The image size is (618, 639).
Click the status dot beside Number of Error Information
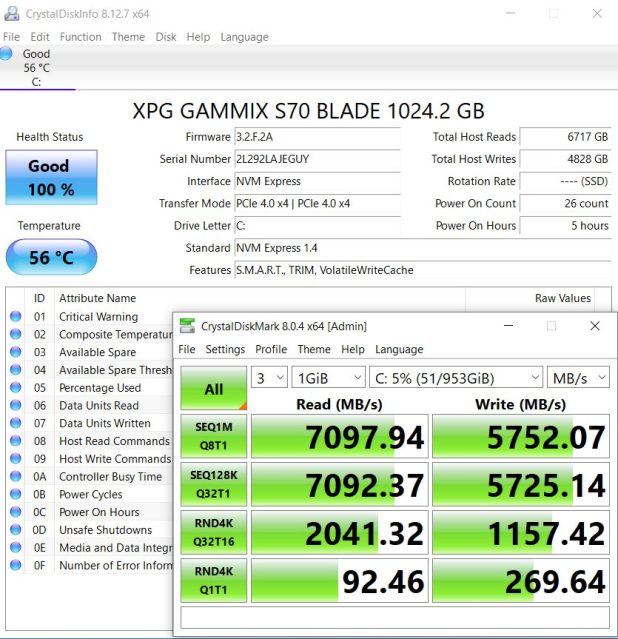click(x=15, y=565)
